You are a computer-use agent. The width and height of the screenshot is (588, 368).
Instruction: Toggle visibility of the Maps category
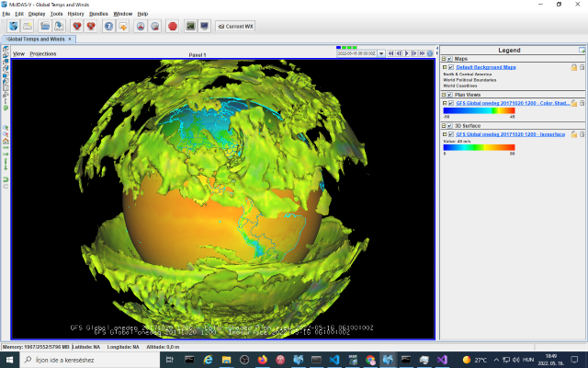449,59
